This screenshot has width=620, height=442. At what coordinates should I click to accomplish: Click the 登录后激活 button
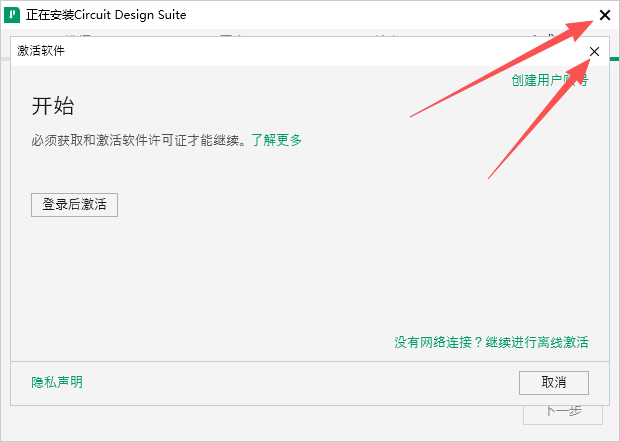click(x=74, y=205)
